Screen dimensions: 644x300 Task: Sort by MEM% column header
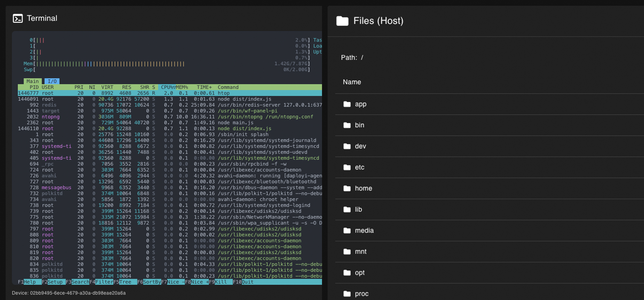pyautogui.click(x=182, y=87)
